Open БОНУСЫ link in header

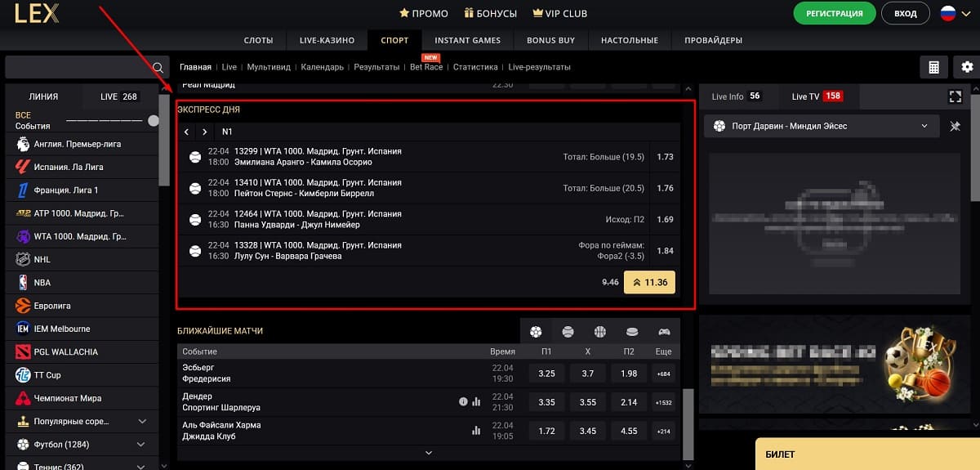[491, 14]
